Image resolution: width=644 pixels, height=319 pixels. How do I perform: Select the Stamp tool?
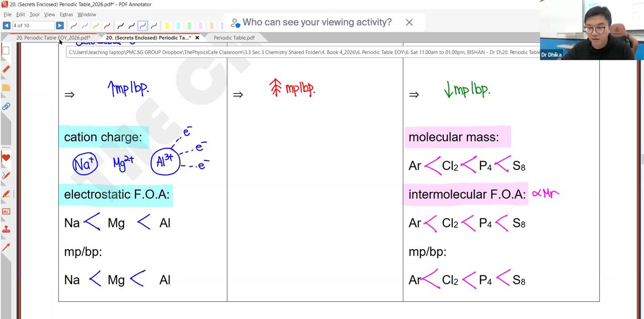pyautogui.click(x=6, y=229)
